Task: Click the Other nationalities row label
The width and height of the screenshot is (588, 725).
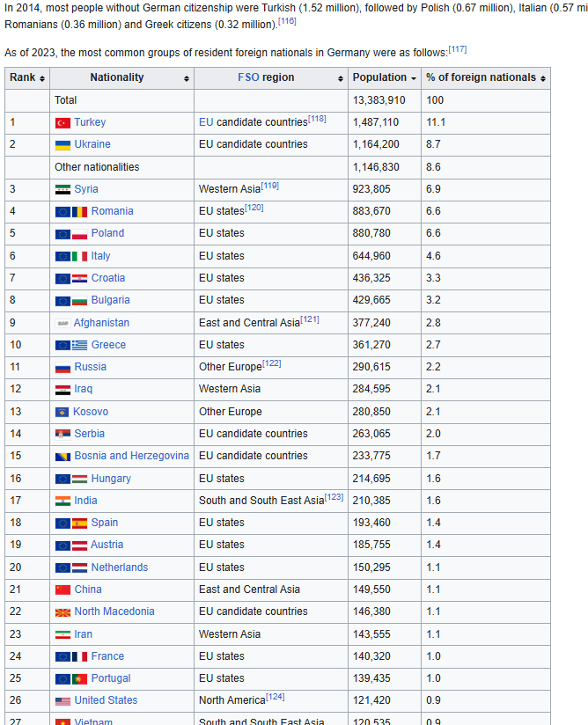Action: click(x=97, y=167)
